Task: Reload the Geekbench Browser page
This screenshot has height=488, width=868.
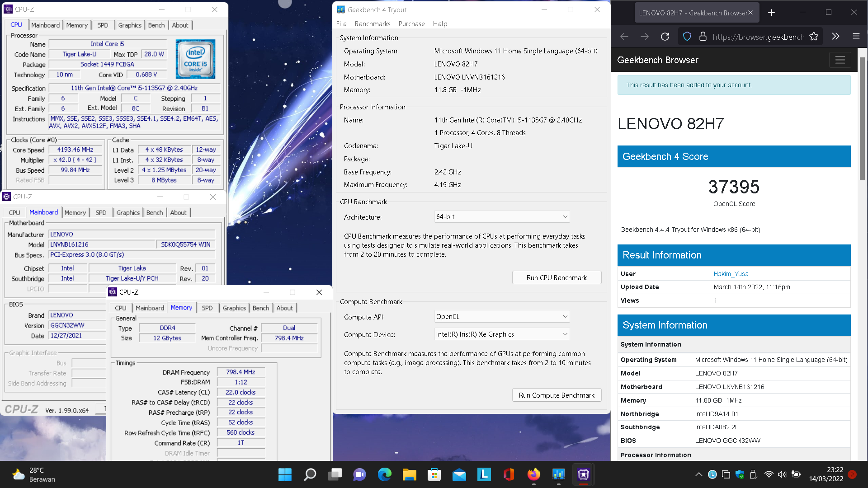Action: pos(665,37)
